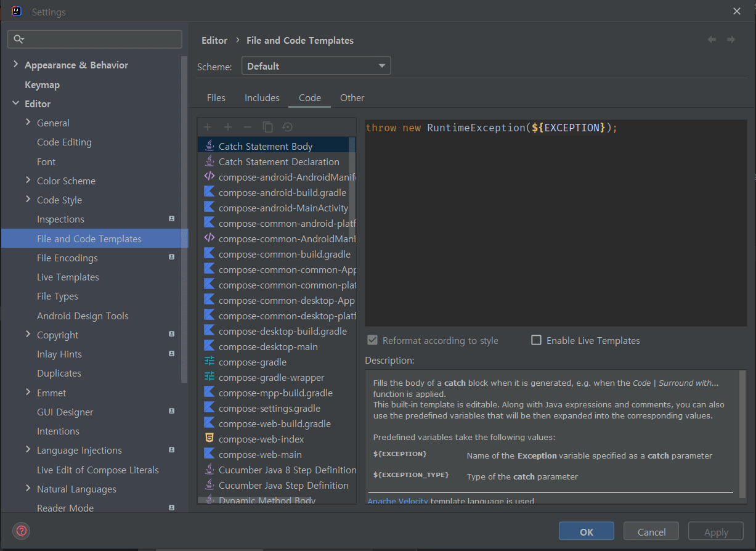Click the Copy Template icon
Viewport: 756px width, 551px height.
pyautogui.click(x=267, y=127)
